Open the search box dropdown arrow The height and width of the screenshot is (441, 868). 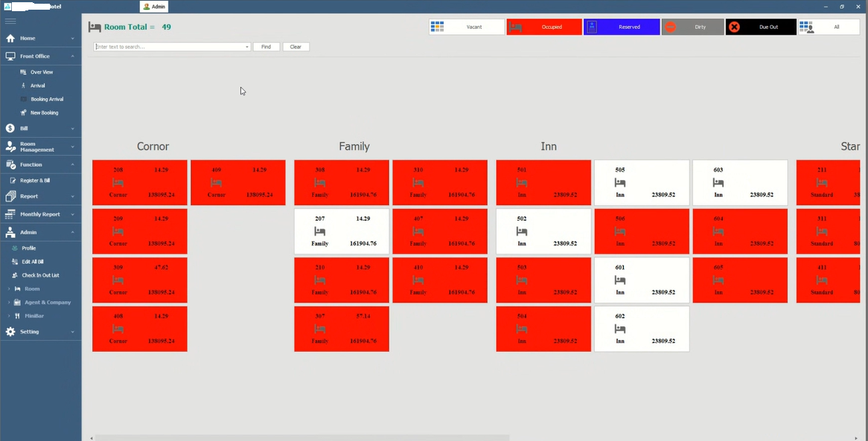coord(247,47)
